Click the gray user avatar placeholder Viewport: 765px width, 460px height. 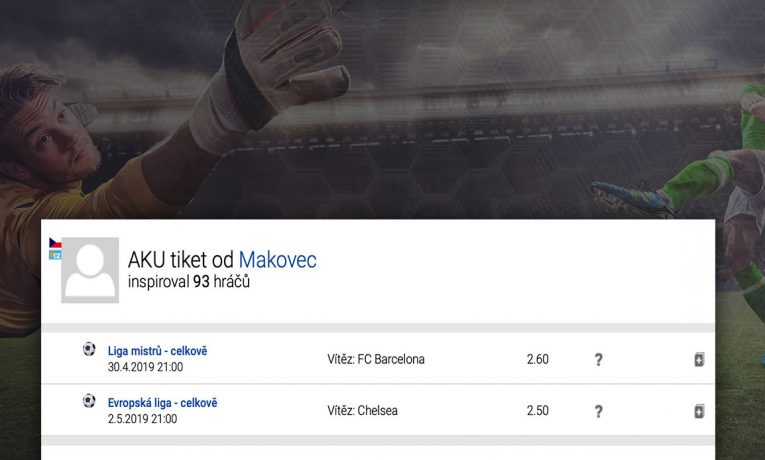[x=90, y=270]
